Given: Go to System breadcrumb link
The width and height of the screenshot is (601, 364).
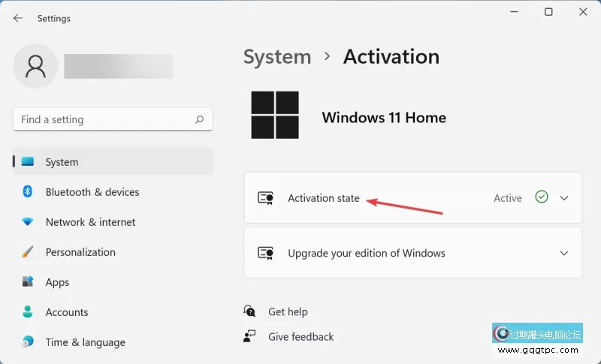Looking at the screenshot, I should coord(277,57).
